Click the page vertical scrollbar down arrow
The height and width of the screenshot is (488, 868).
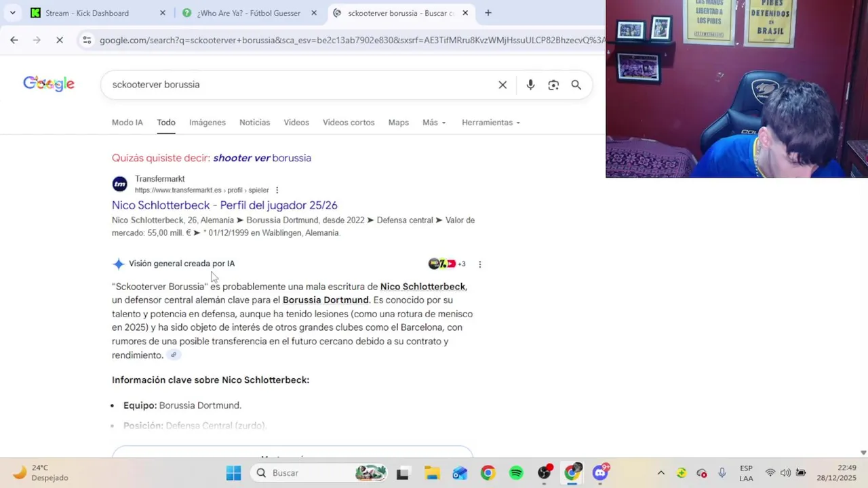click(x=863, y=452)
